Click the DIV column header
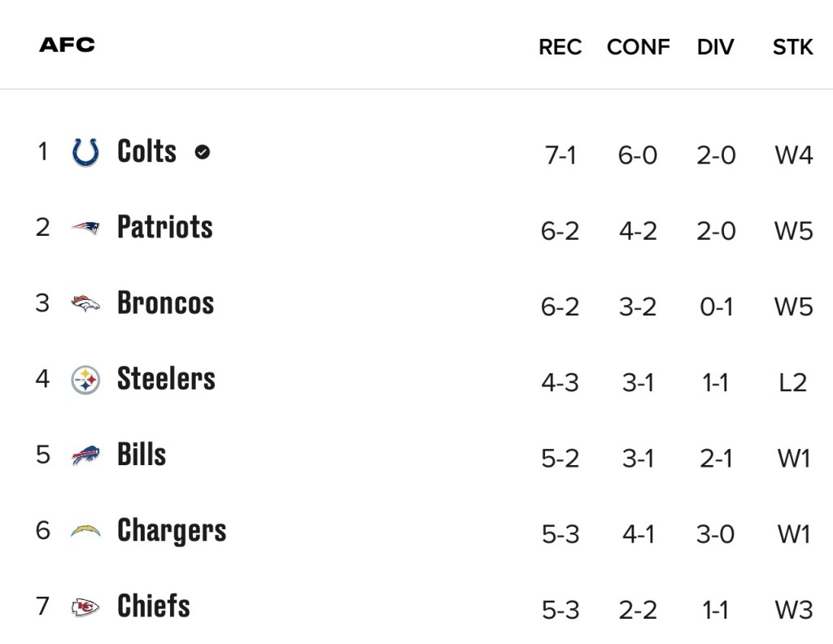Image resolution: width=833 pixels, height=644 pixels. [x=715, y=47]
